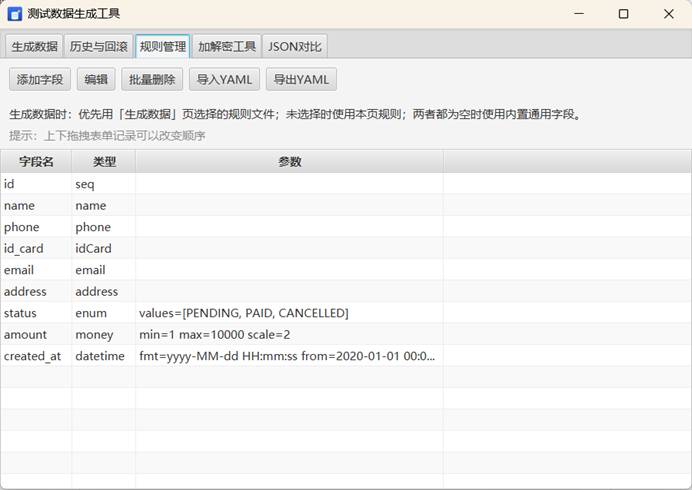Select the name cell in 类型 column
Viewport: 692px width, 490px height.
[104, 205]
